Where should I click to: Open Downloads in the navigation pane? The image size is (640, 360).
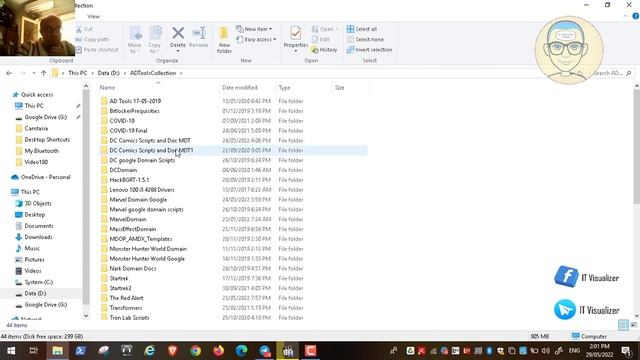tap(38, 237)
